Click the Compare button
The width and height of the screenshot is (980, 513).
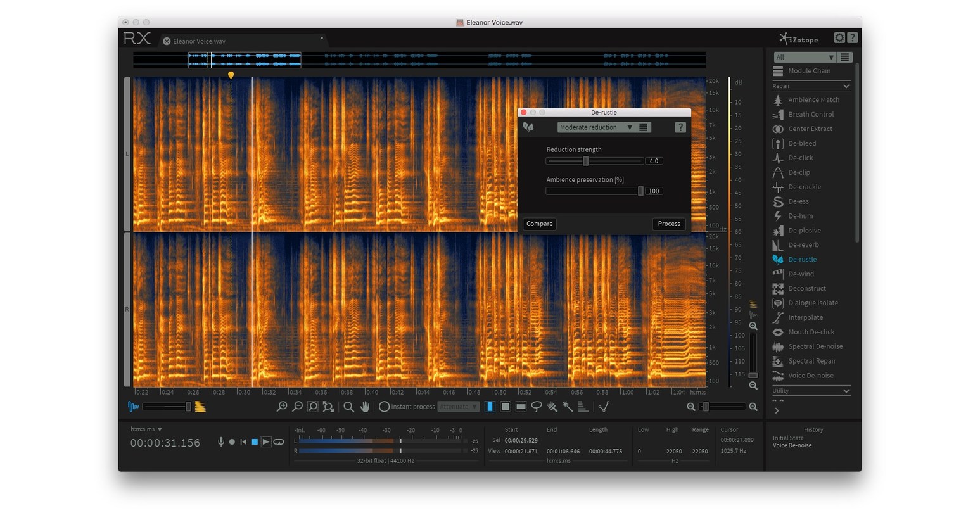coord(539,224)
